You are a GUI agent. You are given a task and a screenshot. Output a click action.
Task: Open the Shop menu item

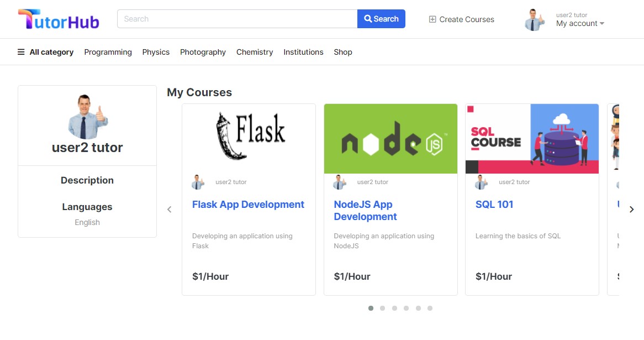coord(343,52)
